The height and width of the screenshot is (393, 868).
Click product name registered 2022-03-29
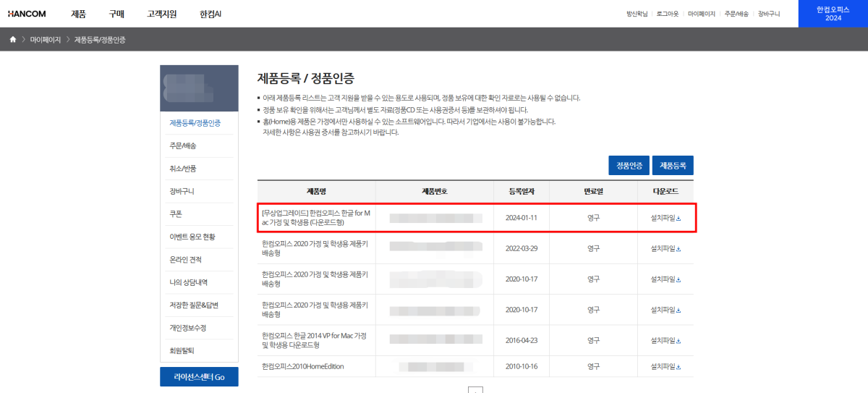[x=315, y=248]
